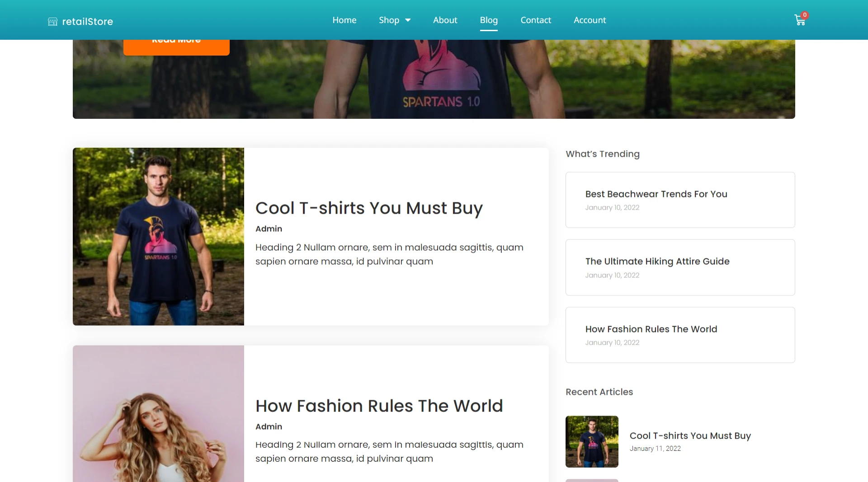Open article title How Fashion Rules The World
Screen dimensions: 868x482
point(379,406)
